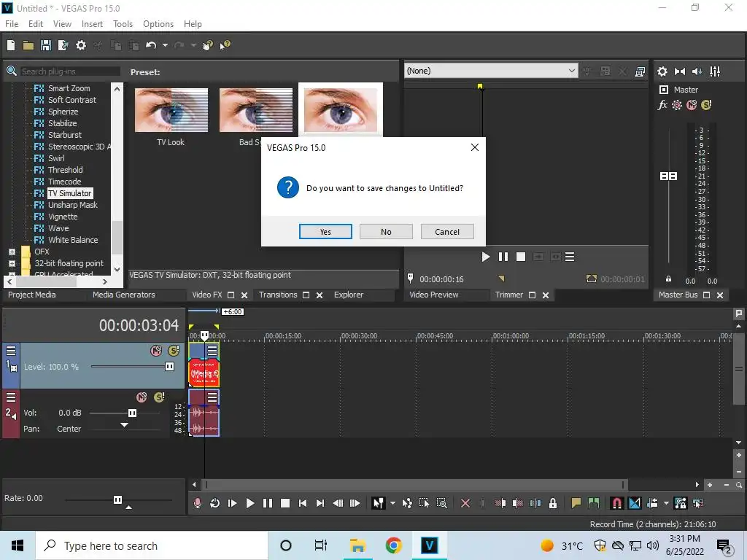Toggle Mute on audio track 2

[142, 397]
